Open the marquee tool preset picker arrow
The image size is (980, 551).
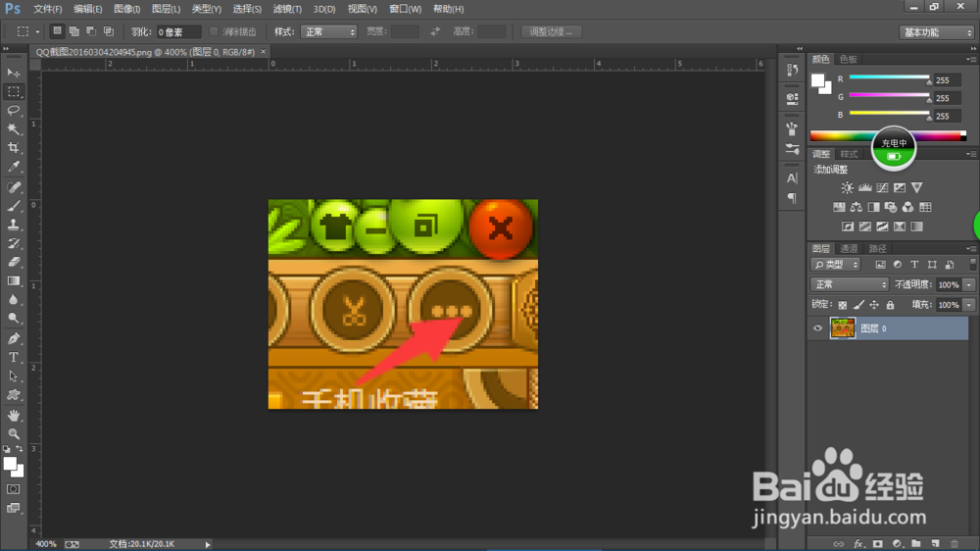click(37, 32)
